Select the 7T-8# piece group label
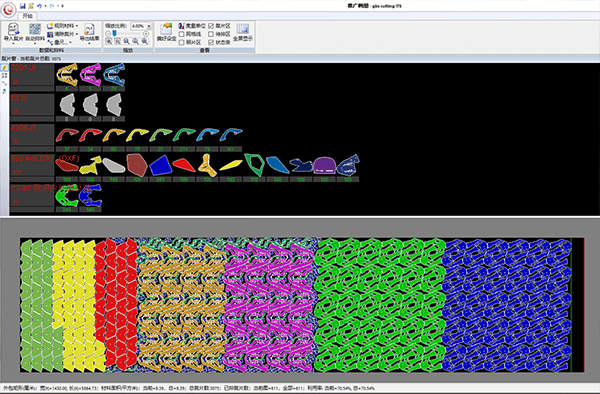The width and height of the screenshot is (600, 394). pyautogui.click(x=51, y=188)
